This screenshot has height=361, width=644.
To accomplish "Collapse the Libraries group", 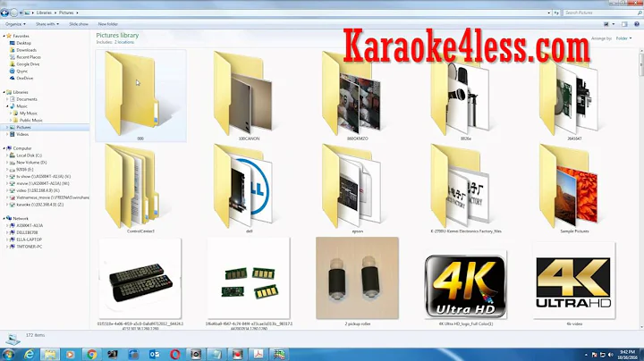I will click(4, 92).
